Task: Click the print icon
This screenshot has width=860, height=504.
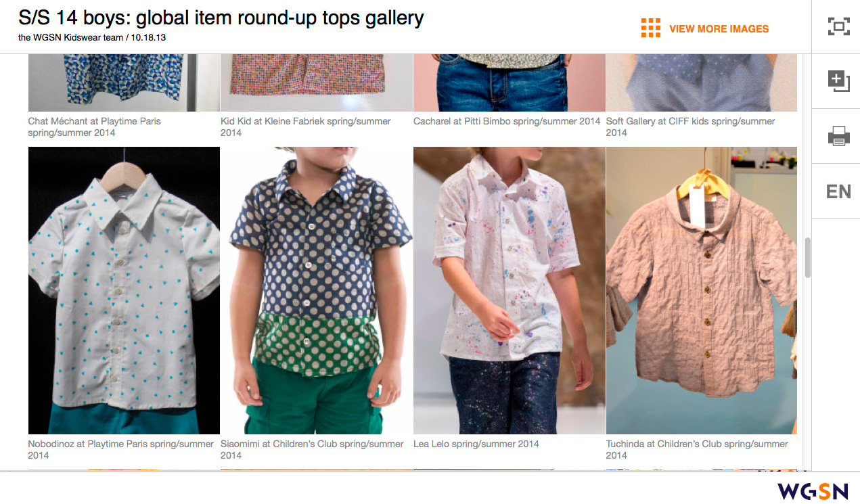Action: pos(838,137)
